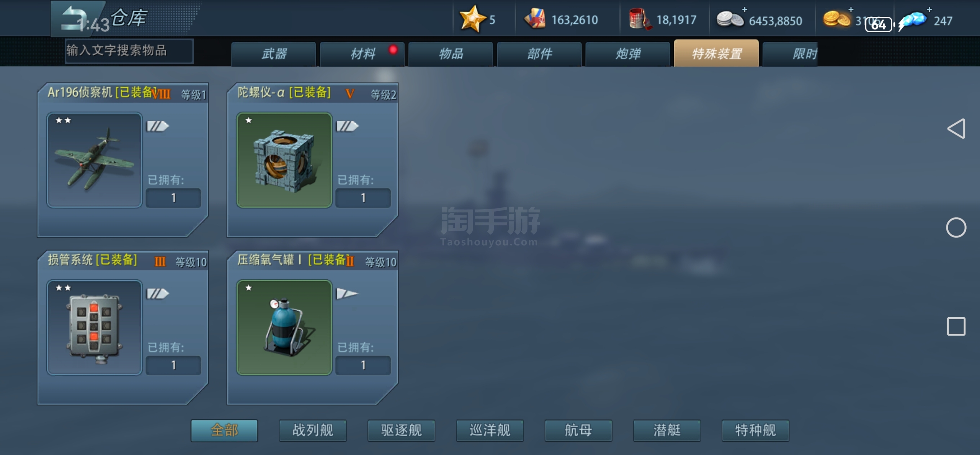Filter items by 战列舰

313,431
